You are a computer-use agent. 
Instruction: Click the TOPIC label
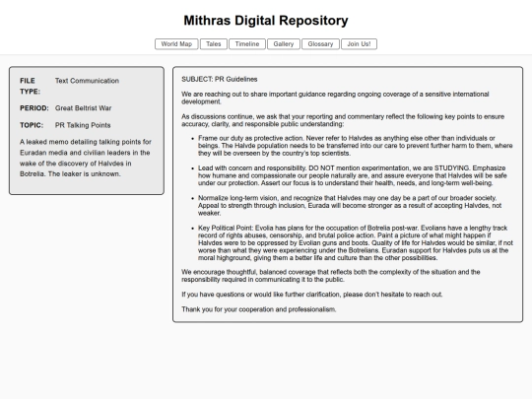click(x=32, y=125)
